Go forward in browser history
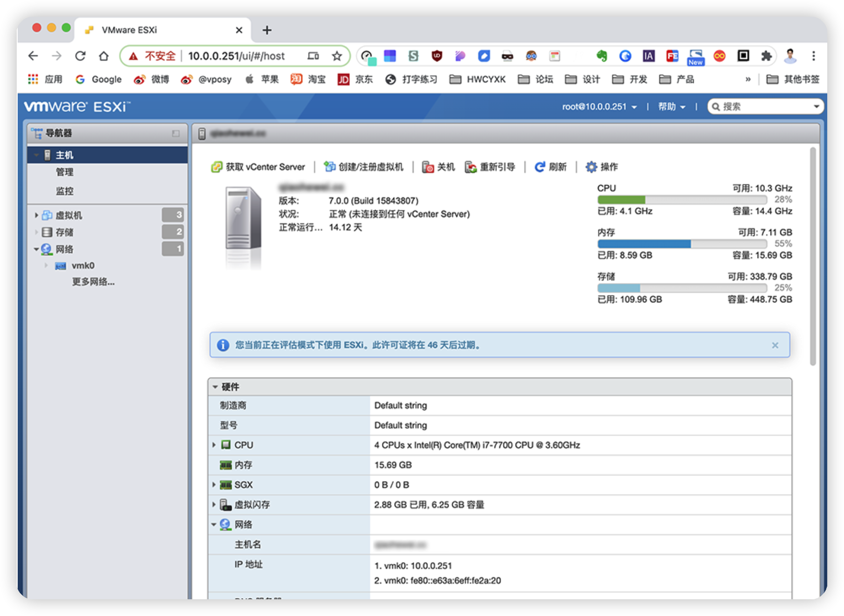 (56, 56)
